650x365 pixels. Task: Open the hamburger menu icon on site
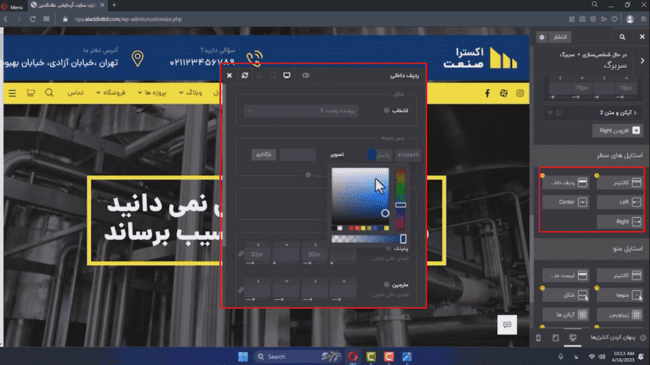12,93
